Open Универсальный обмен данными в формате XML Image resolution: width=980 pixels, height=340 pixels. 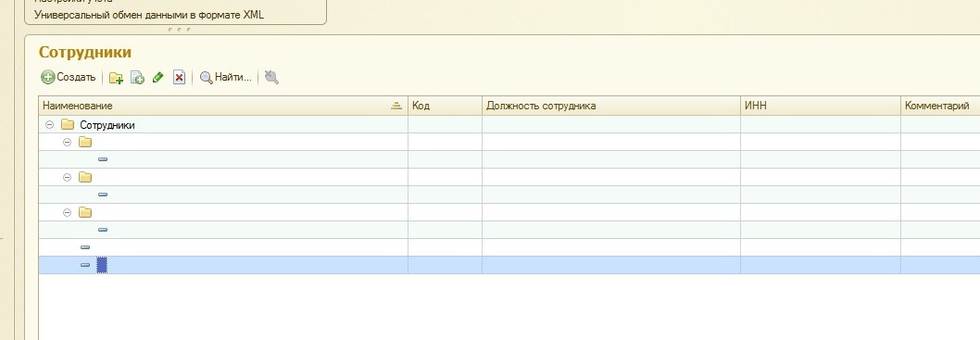[x=149, y=15]
